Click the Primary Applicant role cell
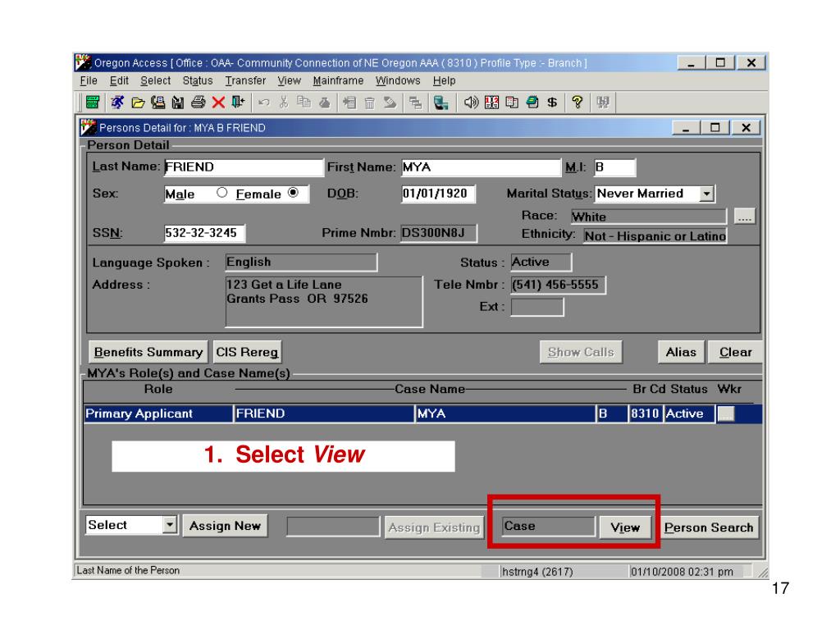Screen dimensions: 840x630 pyautogui.click(x=158, y=413)
